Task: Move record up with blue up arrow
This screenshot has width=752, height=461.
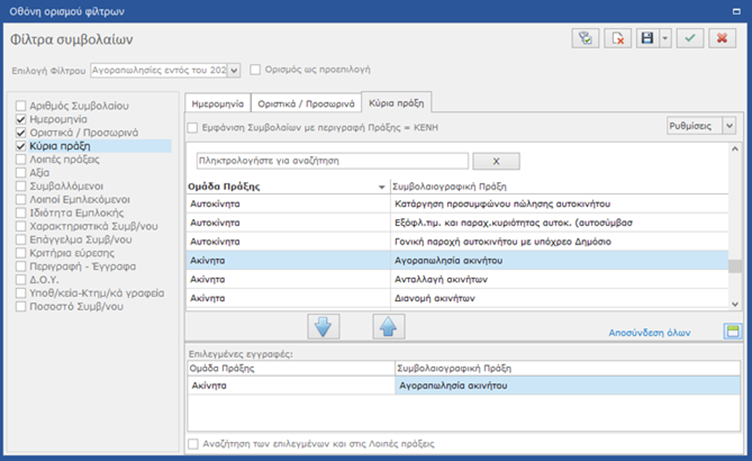Action: (388, 327)
